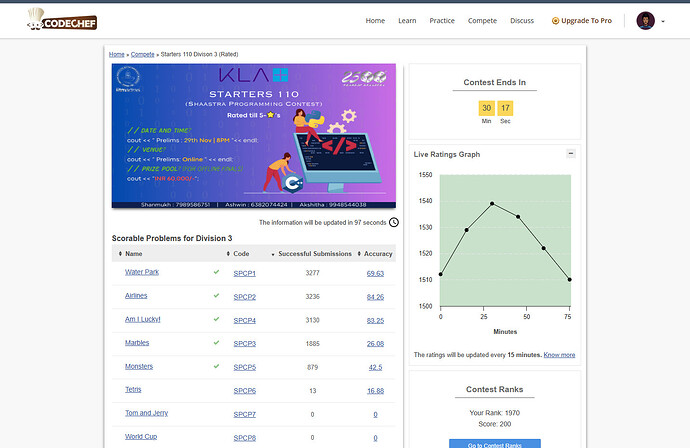Click problem code SPCP1
Screen dimensions: 690x448
coord(245,273)
